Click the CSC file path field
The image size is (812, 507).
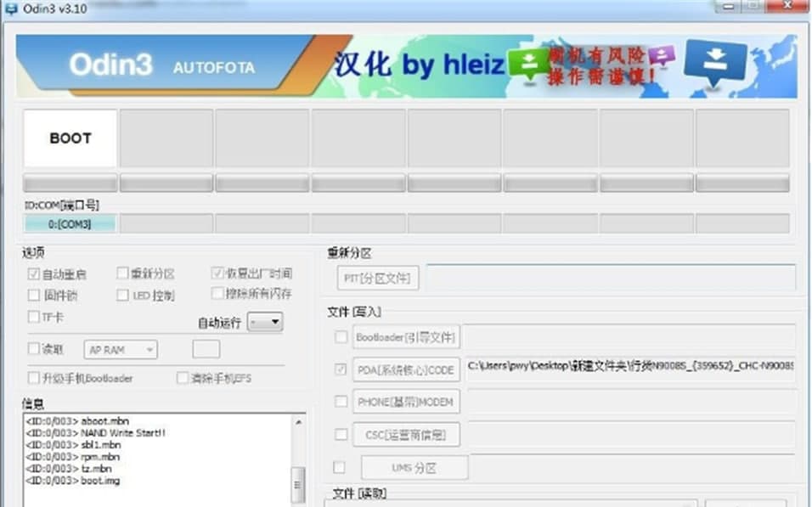630,434
